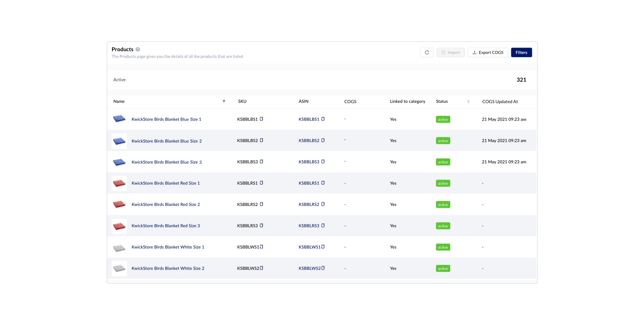644x325 pixels.
Task: Click the COGS column header
Action: (x=350, y=102)
